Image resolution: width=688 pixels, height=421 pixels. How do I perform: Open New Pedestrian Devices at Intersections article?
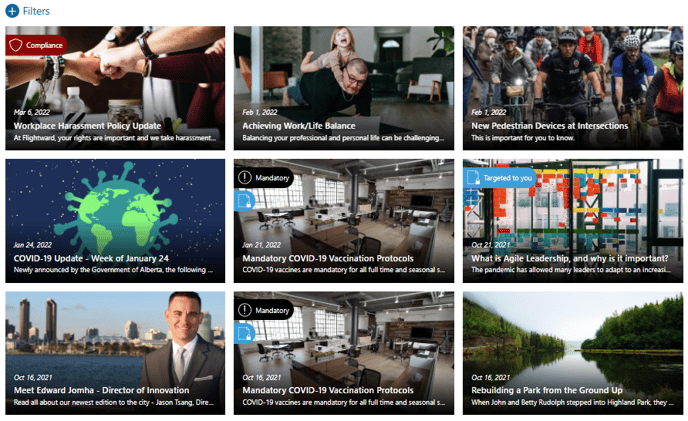[550, 126]
